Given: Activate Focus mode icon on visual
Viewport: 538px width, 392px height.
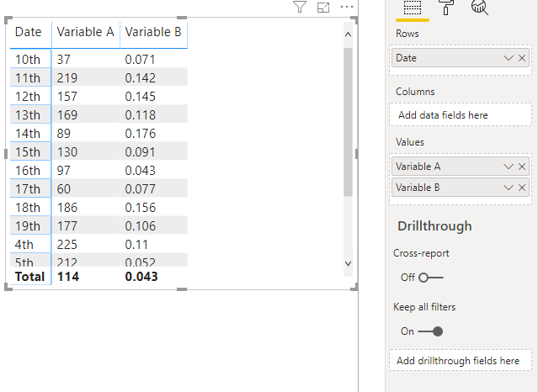Looking at the screenshot, I should tap(323, 8).
